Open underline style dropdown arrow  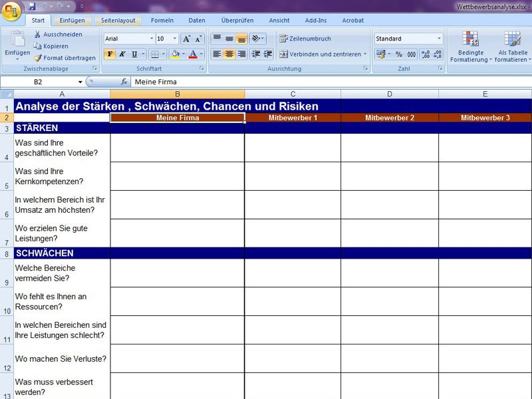[x=143, y=54]
